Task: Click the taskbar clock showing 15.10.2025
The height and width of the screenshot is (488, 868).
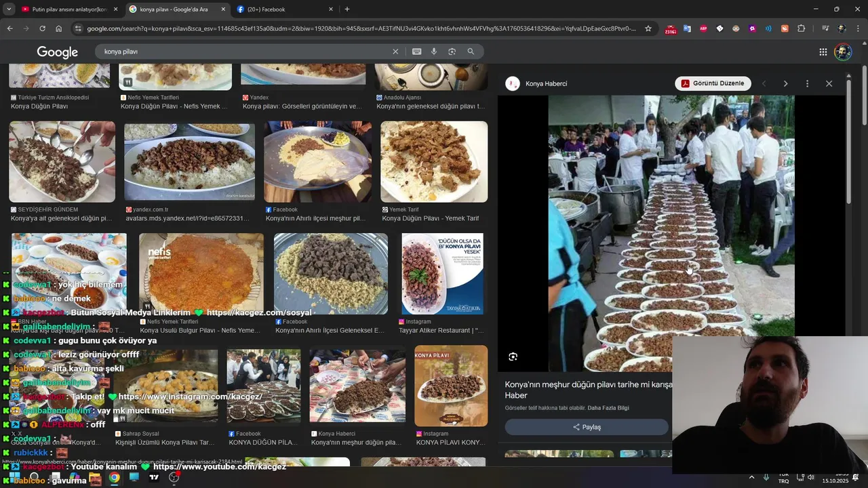Action: [x=835, y=478]
